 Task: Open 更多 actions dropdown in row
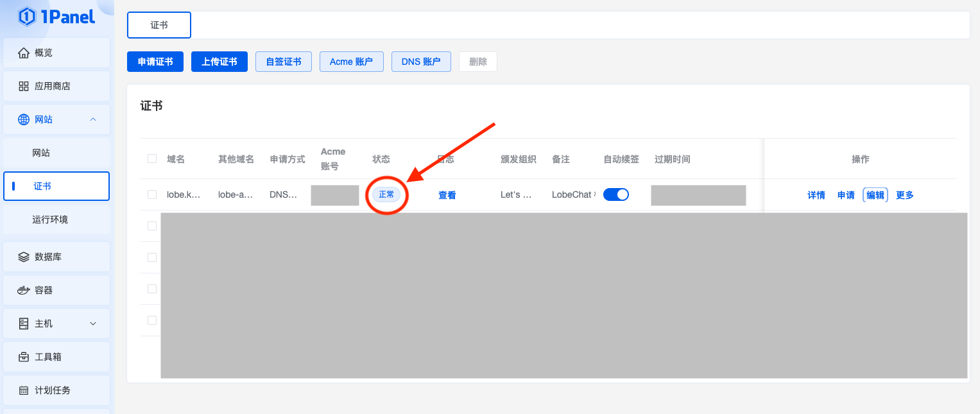[904, 195]
